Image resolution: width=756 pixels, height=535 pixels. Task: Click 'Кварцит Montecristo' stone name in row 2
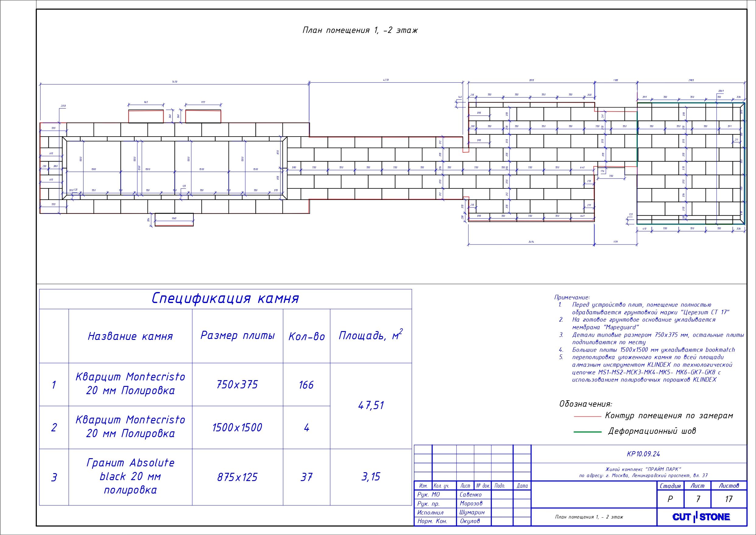tap(130, 420)
